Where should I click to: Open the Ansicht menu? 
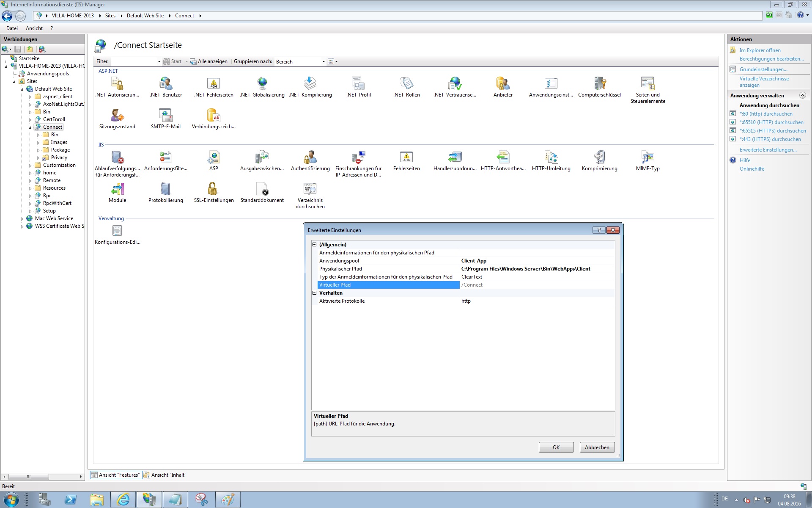pos(34,28)
